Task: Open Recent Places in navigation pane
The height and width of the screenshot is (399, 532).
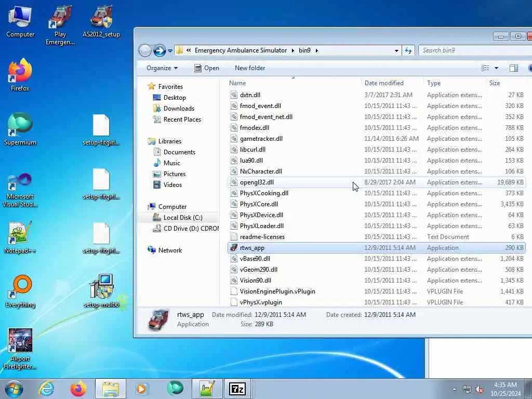Action: [x=182, y=119]
